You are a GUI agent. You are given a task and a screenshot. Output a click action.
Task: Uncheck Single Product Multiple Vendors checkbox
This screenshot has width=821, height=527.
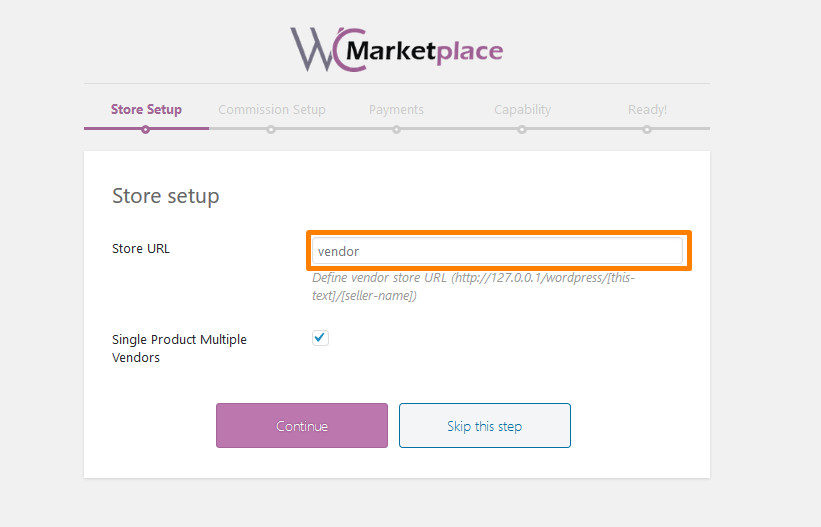320,338
